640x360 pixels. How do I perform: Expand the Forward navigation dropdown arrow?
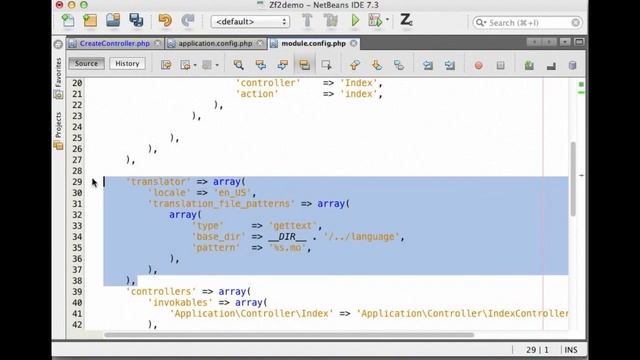(x=217, y=65)
